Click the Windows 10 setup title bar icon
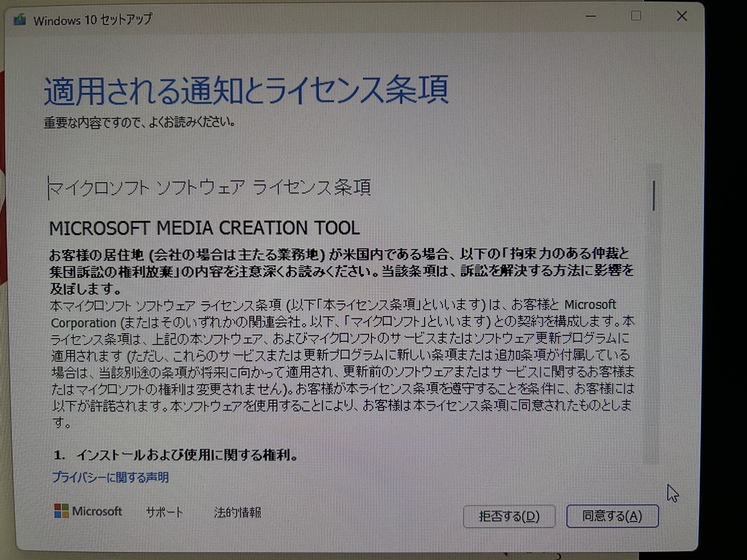747x560 pixels. click(x=20, y=20)
